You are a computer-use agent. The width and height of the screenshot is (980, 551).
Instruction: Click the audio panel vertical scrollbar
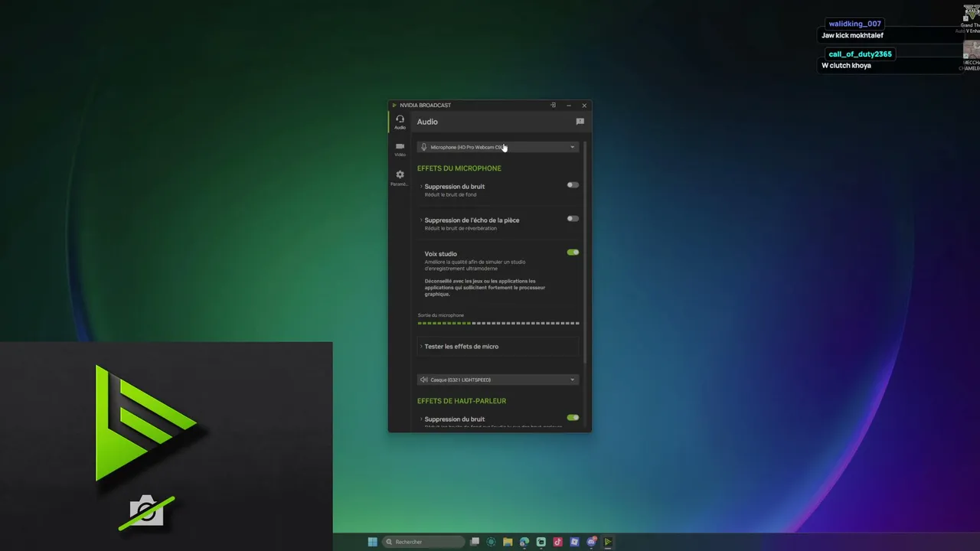(585, 253)
